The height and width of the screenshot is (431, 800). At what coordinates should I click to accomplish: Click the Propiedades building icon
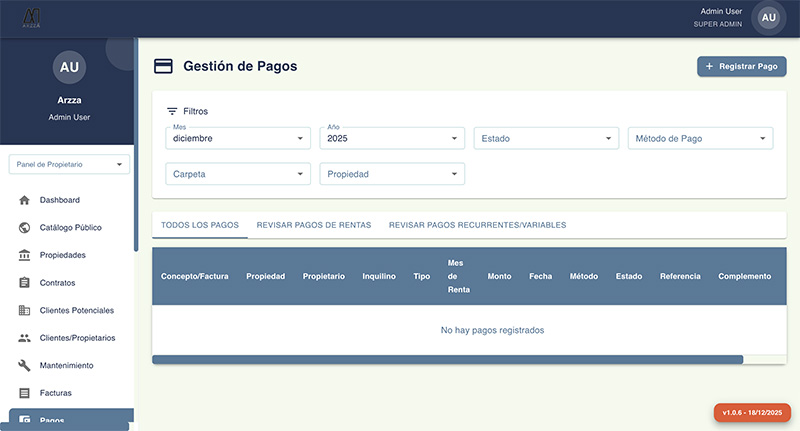(24, 255)
